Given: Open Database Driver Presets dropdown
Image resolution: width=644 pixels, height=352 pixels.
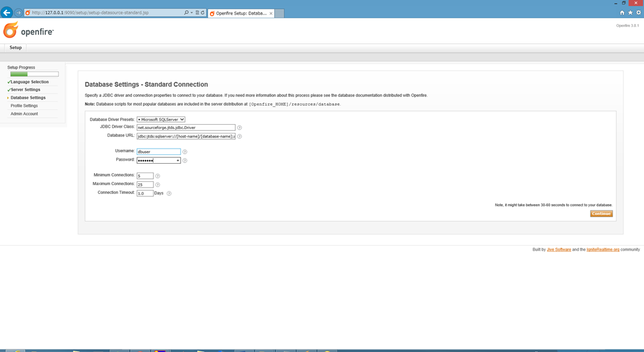Looking at the screenshot, I should pyautogui.click(x=161, y=119).
